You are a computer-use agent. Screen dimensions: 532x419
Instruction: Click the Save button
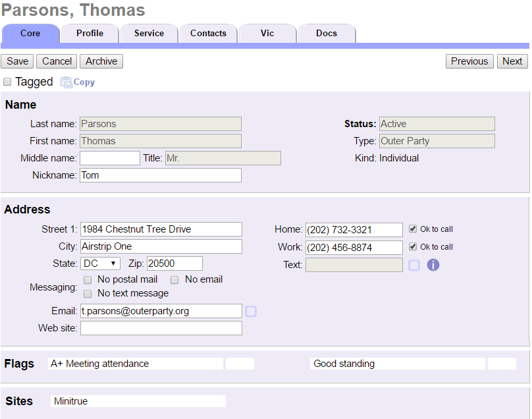[16, 61]
